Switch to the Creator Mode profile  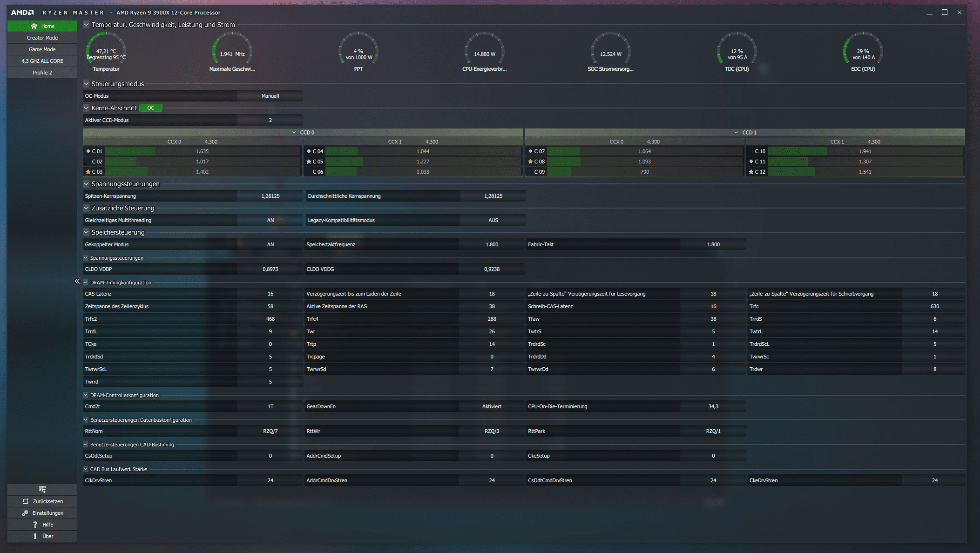coord(42,38)
